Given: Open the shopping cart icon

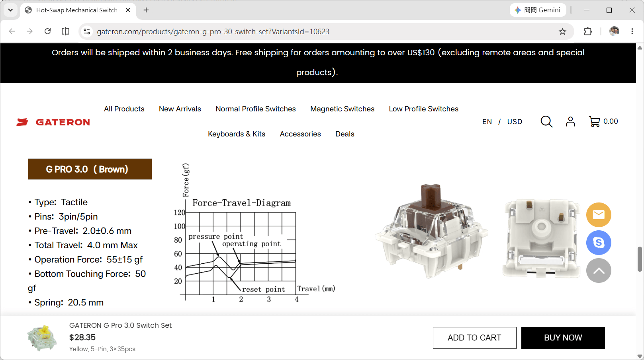Looking at the screenshot, I should 594,121.
